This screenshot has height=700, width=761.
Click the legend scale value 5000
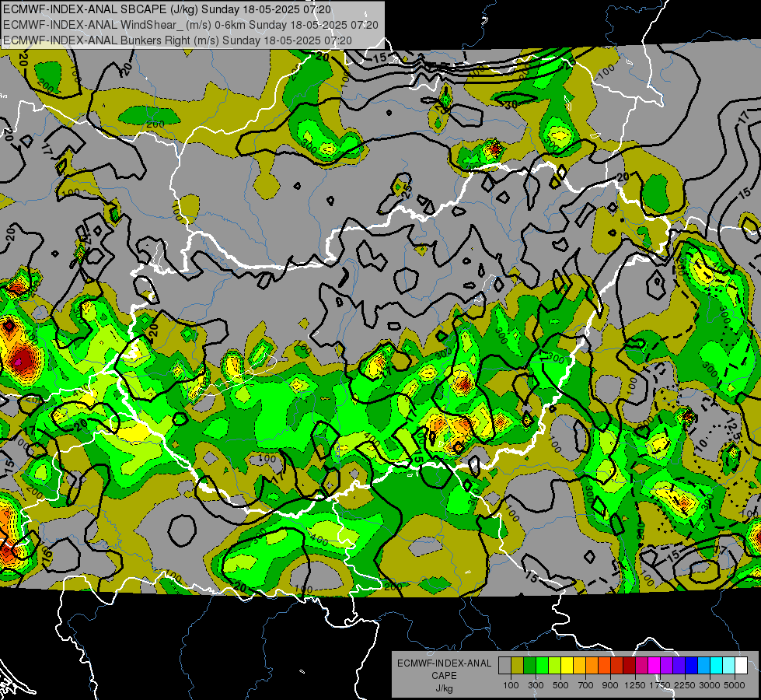click(735, 685)
